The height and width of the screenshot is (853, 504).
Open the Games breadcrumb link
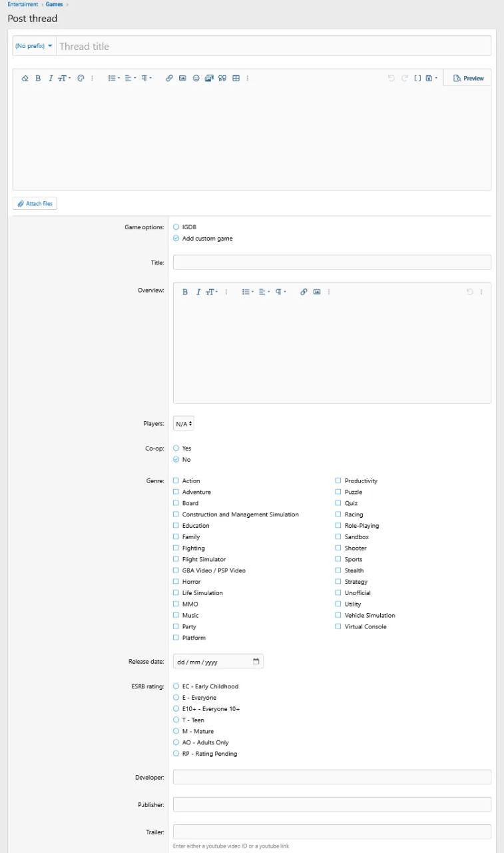point(55,5)
